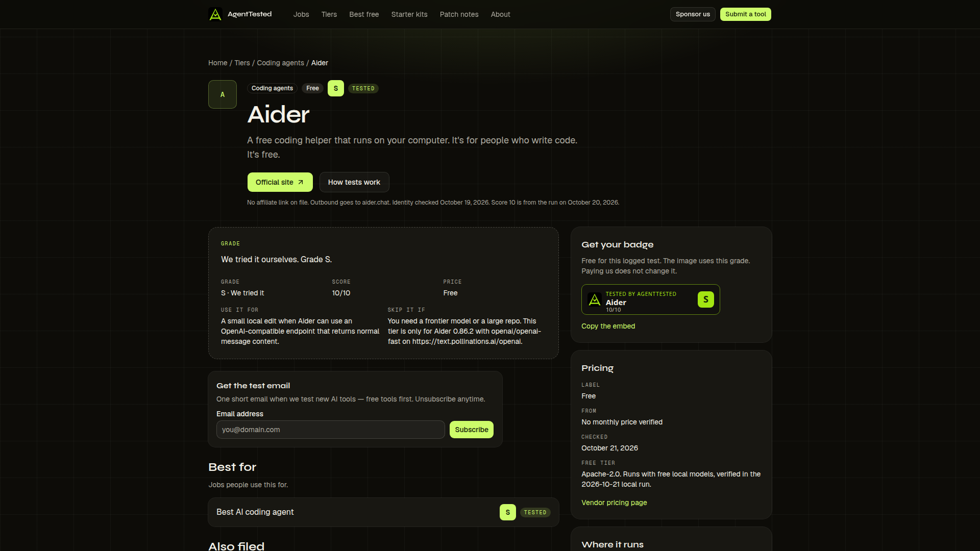This screenshot has height=551, width=980.
Task: Go to Best free page
Action: 364,14
